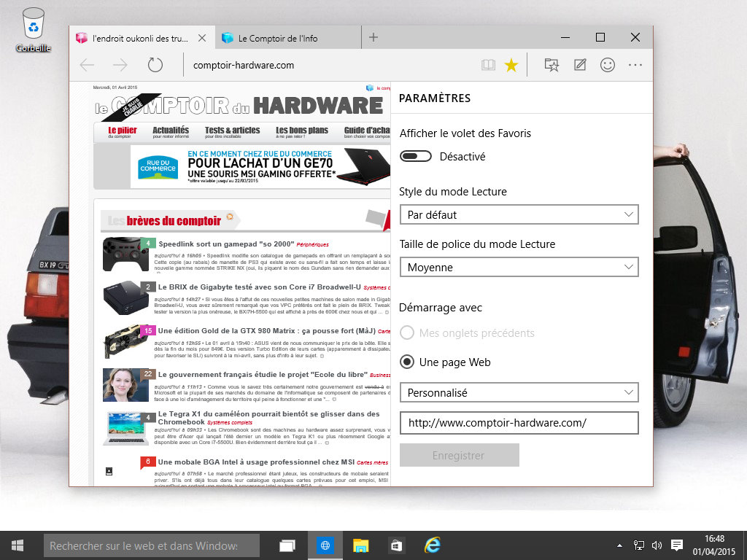Open the web note pencil icon
The width and height of the screenshot is (747, 560).
point(580,65)
